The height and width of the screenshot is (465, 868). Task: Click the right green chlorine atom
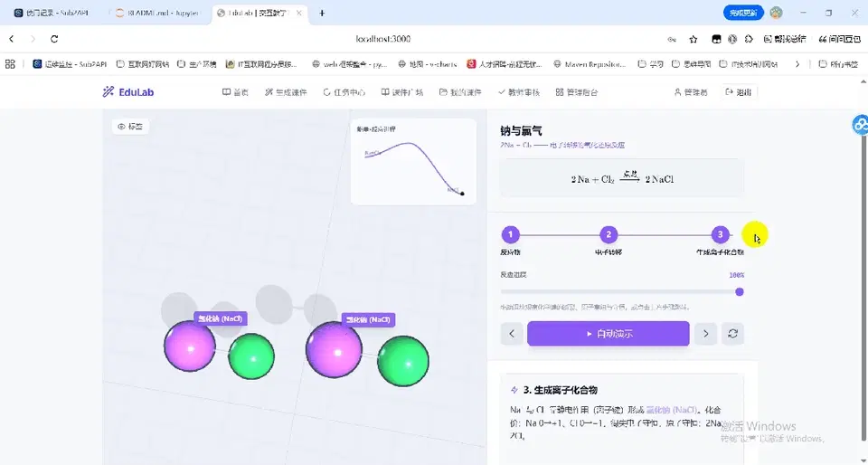point(403,362)
